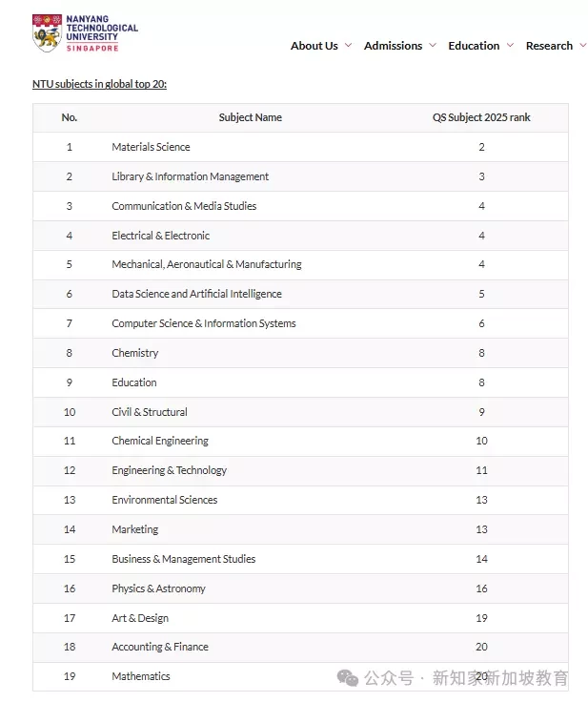Open the Research navigation menu
588x702 pixels.
(549, 46)
